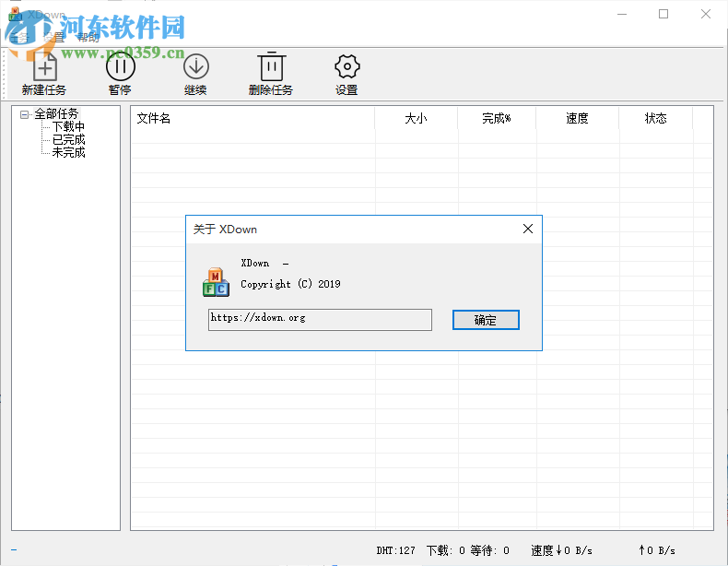This screenshot has height=566, width=728.
Task: Click the https://xdown.org URL field
Action: pyautogui.click(x=320, y=320)
